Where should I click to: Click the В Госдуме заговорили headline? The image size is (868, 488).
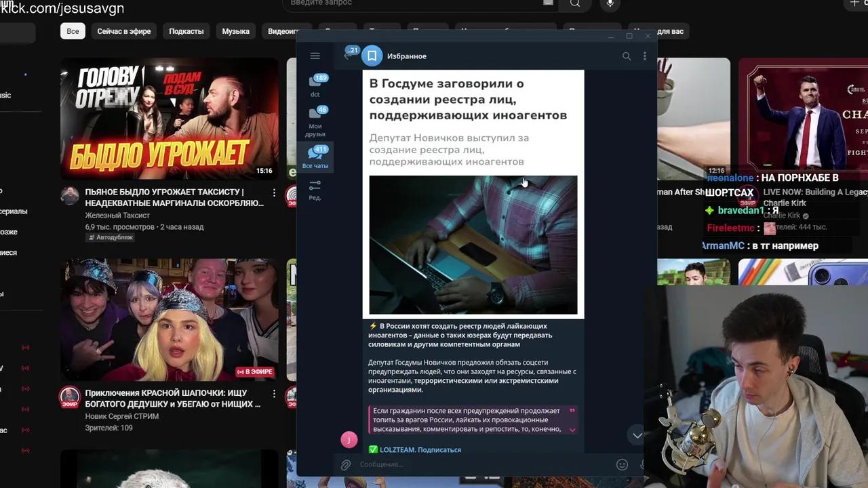(x=468, y=100)
